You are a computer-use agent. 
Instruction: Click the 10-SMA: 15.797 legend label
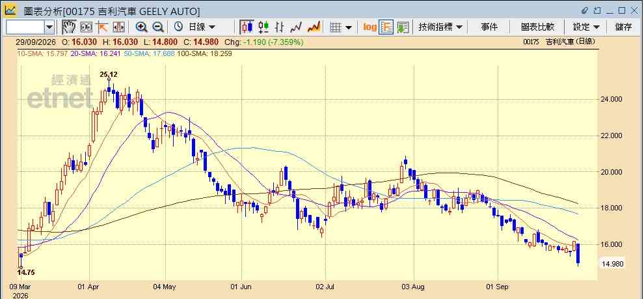tap(42, 53)
